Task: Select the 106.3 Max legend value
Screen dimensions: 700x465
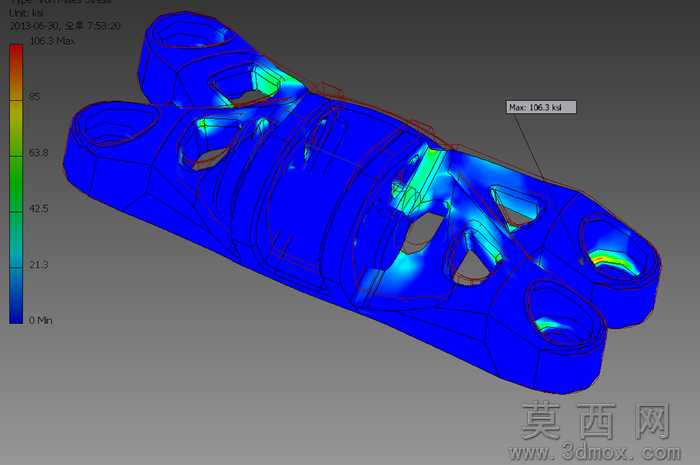Action: [52, 41]
